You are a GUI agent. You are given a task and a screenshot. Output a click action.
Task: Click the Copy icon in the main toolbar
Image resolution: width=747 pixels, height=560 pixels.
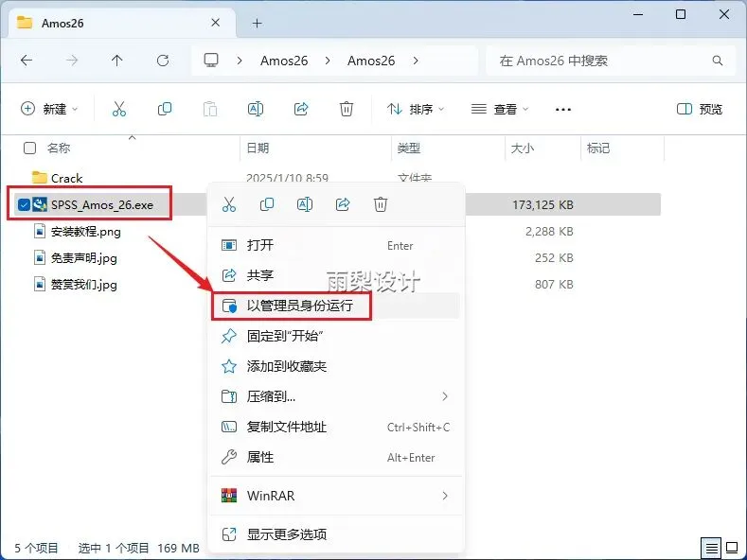165,109
